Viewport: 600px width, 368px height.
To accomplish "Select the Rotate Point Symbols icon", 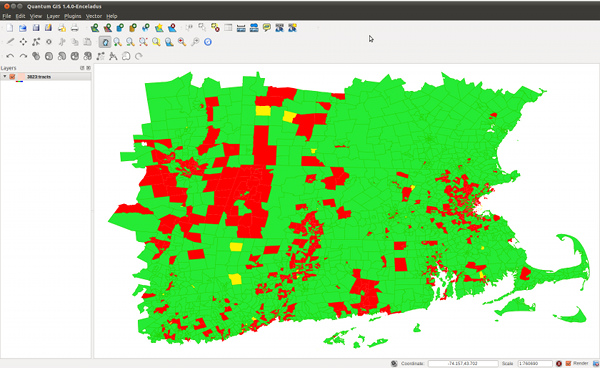I will 139,56.
